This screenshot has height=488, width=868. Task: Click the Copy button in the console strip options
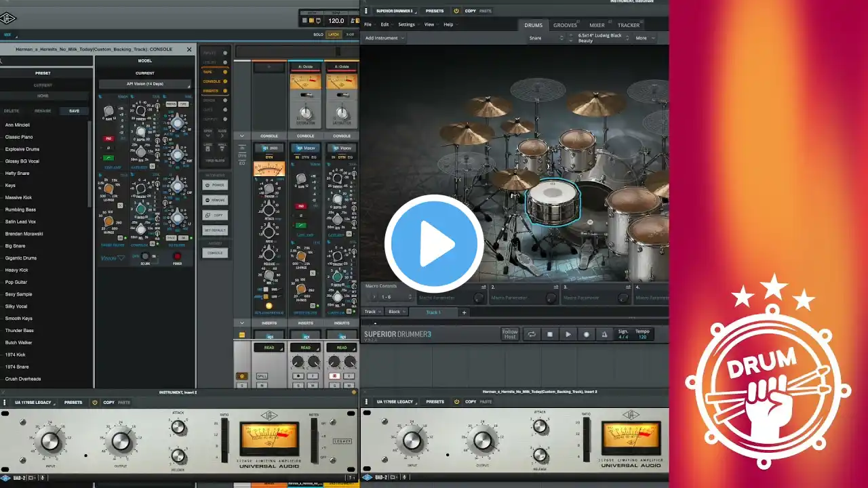point(215,215)
